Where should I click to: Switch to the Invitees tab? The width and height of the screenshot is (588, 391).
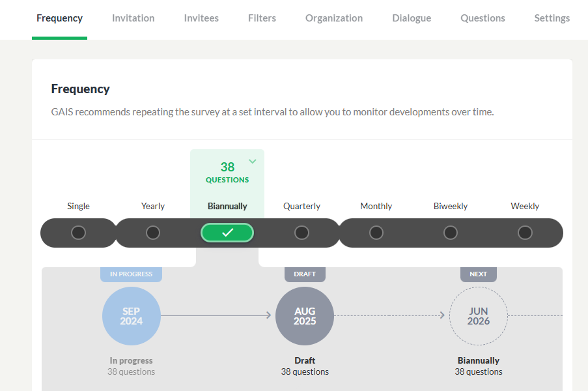pyautogui.click(x=201, y=18)
